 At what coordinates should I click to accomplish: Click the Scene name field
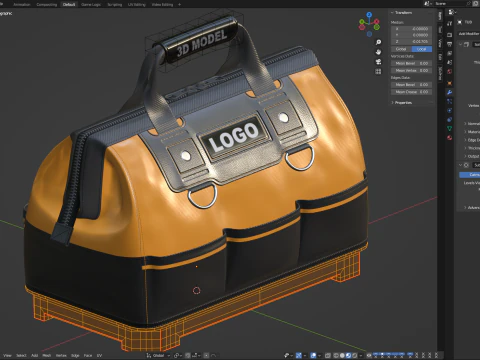(x=452, y=3)
